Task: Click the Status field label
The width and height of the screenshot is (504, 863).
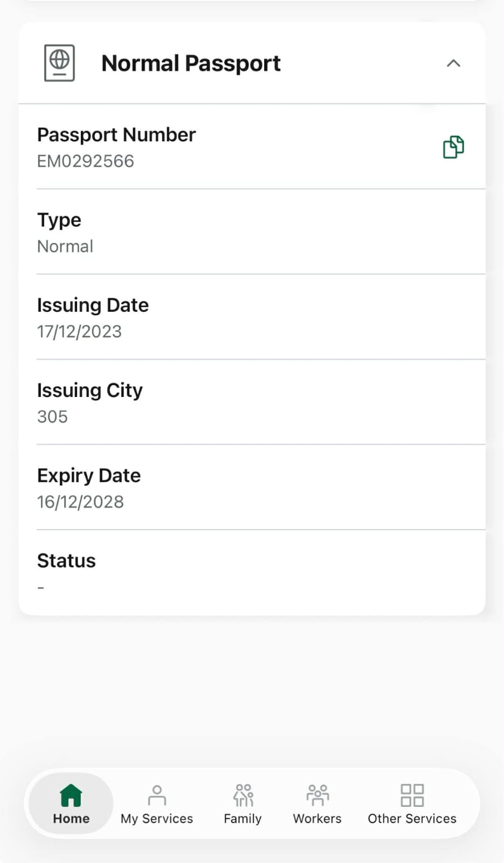Action: [66, 560]
